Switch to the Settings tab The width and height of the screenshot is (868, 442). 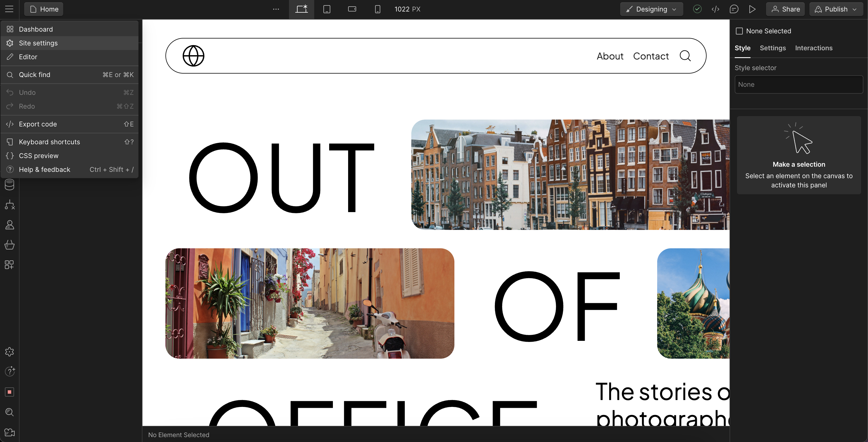pyautogui.click(x=773, y=48)
